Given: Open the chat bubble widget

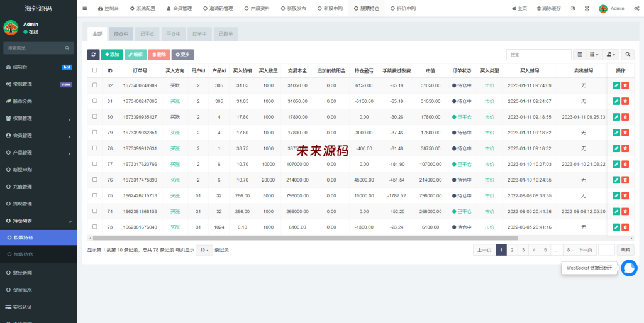Looking at the screenshot, I should point(629,268).
